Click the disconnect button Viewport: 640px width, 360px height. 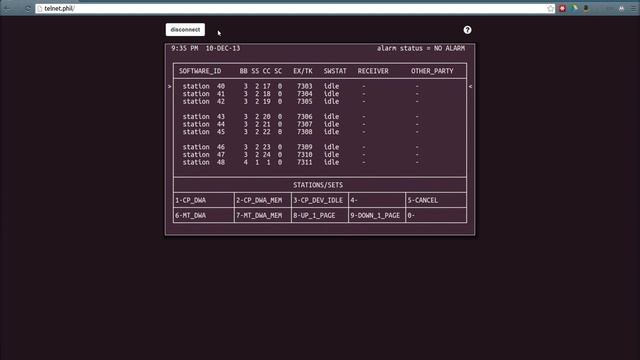[185, 30]
